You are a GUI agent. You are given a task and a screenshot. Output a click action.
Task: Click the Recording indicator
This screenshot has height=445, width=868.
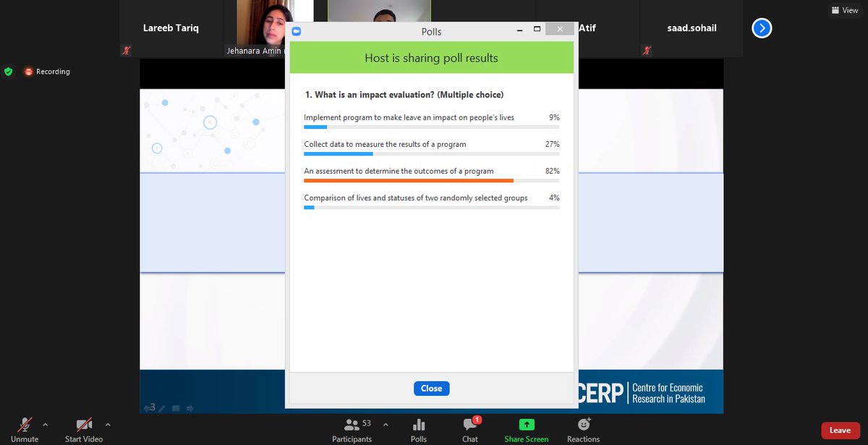click(47, 72)
